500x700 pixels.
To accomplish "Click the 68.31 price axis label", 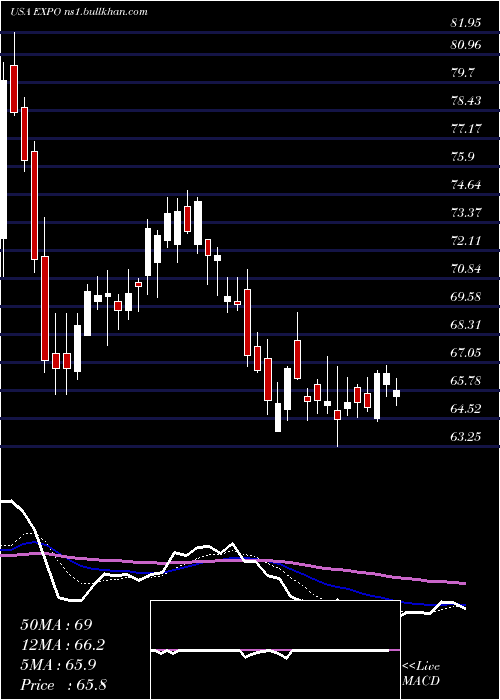I will (x=466, y=325).
